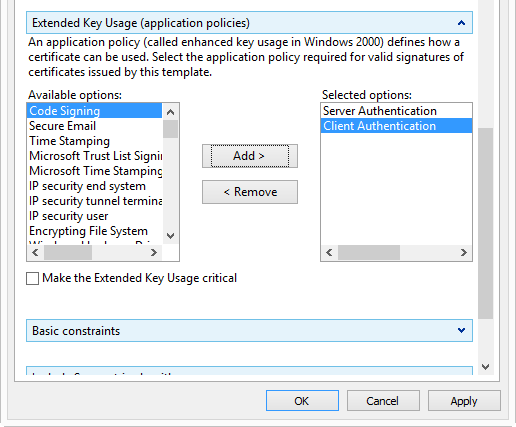The width and height of the screenshot is (516, 427).
Task: Click the Add > button
Action: point(250,156)
